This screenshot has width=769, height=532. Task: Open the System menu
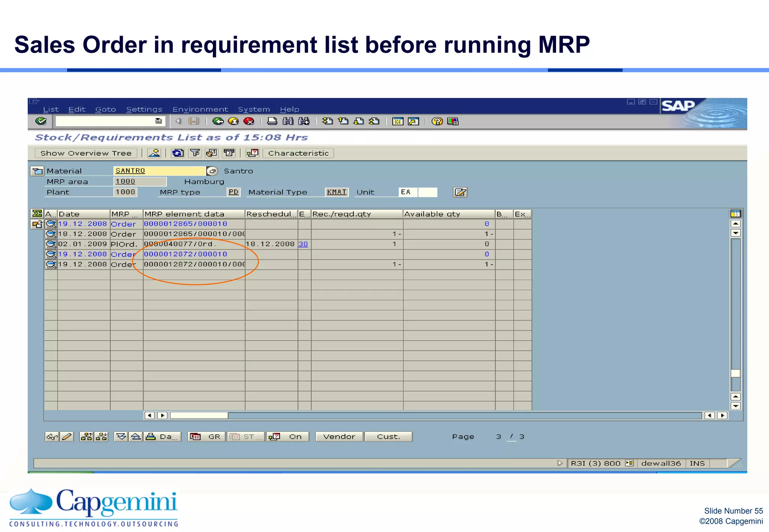tap(254, 110)
